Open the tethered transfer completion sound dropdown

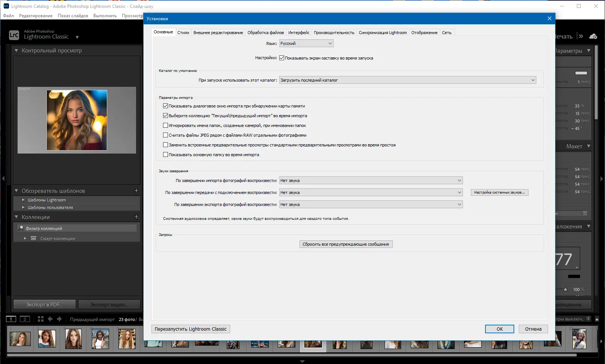(x=371, y=192)
